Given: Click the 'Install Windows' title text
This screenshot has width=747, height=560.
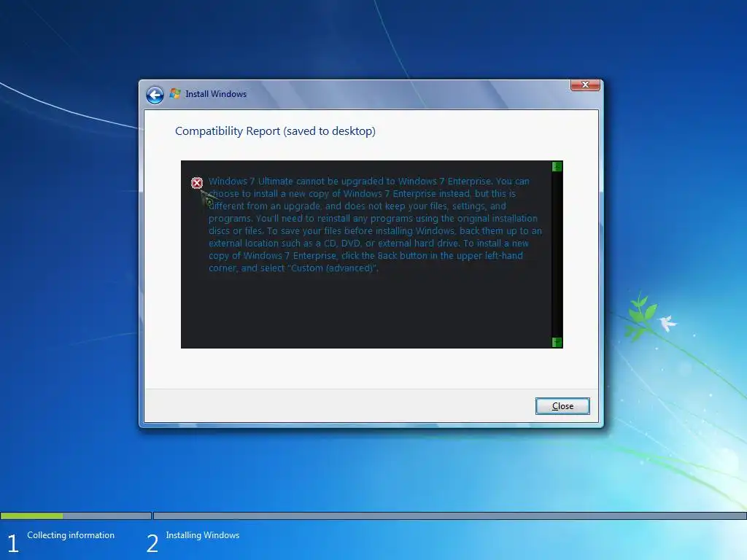Looking at the screenshot, I should tap(216, 94).
